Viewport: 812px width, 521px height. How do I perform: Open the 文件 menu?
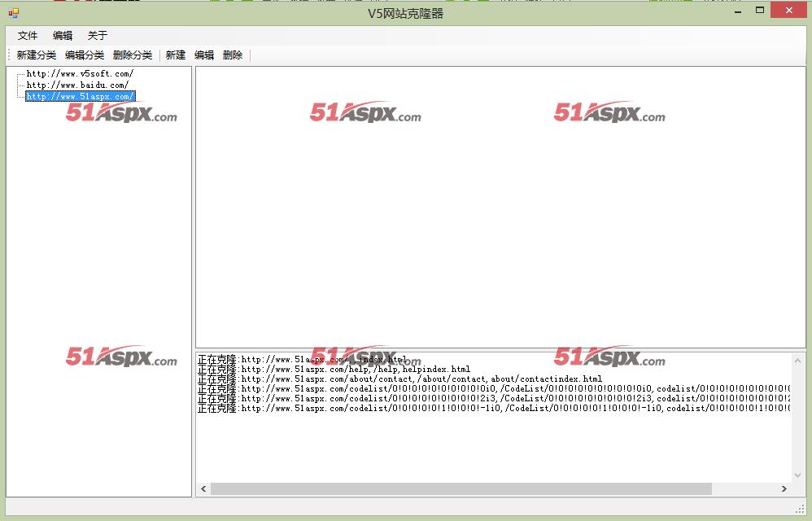coord(28,35)
